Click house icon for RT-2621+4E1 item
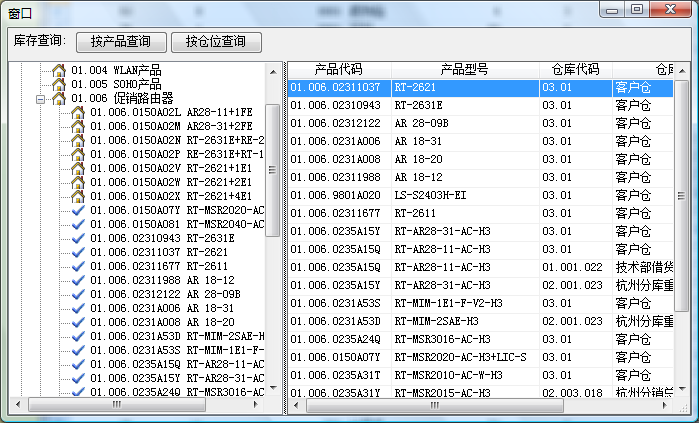This screenshot has height=423, width=699. 78,196
